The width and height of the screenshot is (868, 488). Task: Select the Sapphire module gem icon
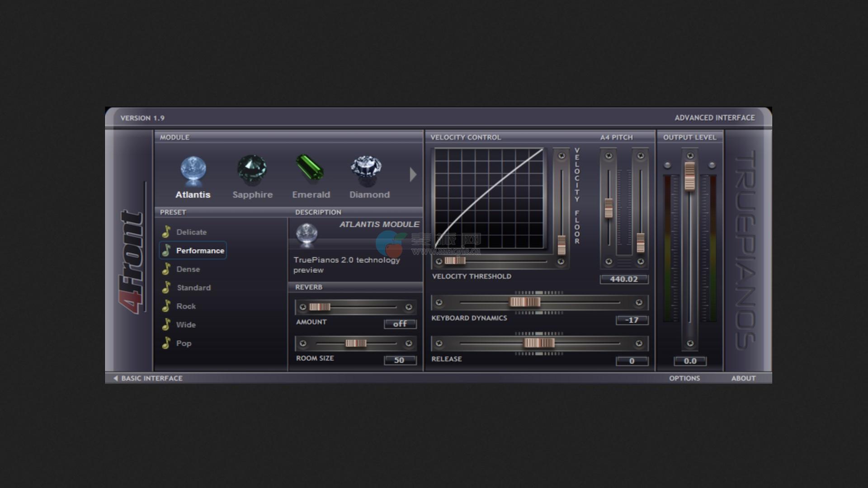click(x=252, y=169)
